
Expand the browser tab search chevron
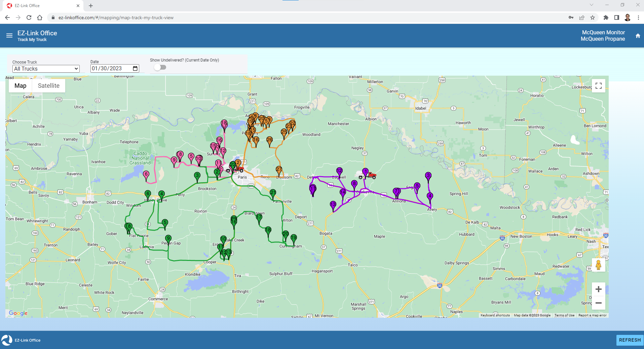coord(591,5)
